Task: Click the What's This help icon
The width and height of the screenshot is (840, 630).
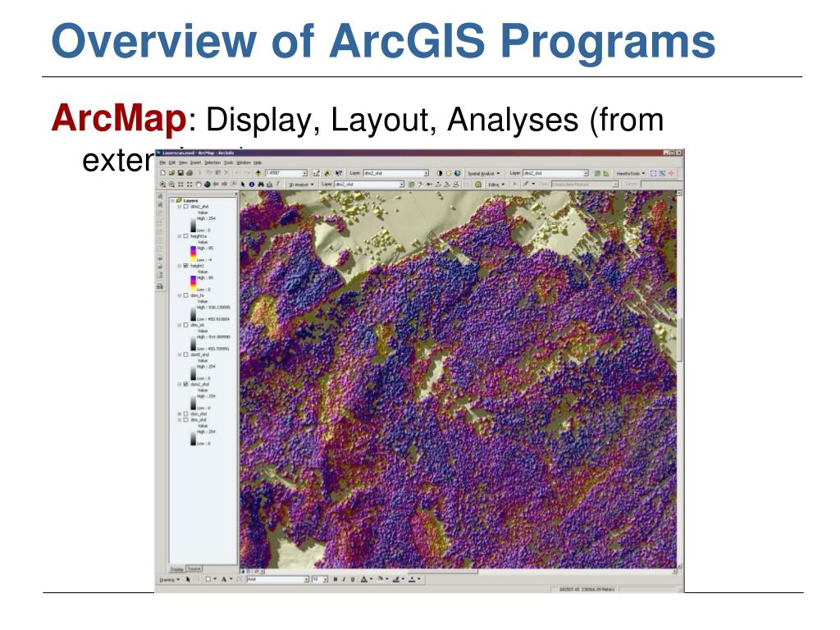Action: (339, 173)
